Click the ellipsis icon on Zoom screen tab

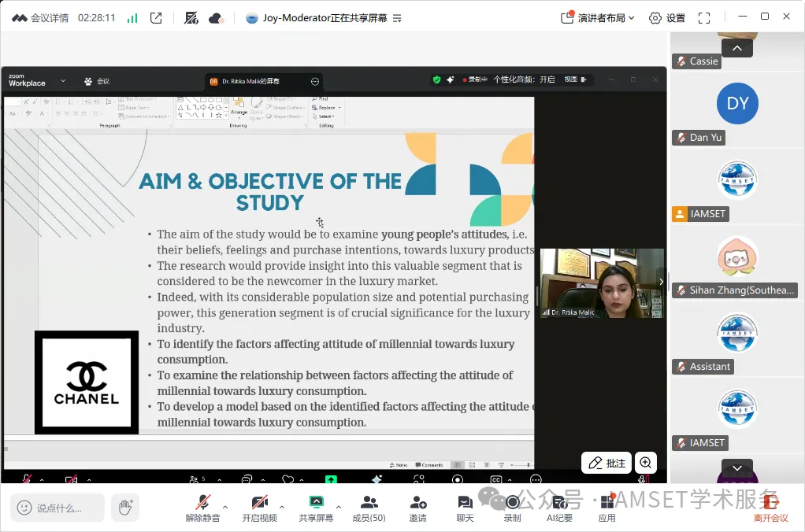pos(315,82)
